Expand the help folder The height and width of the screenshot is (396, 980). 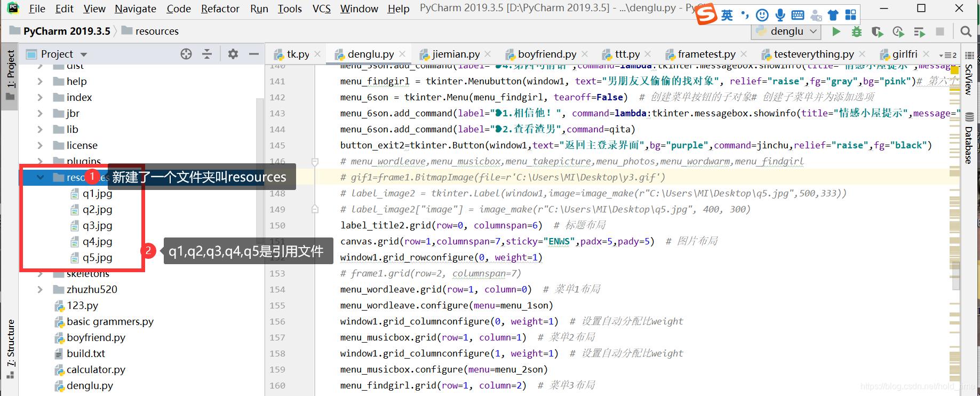(40, 81)
